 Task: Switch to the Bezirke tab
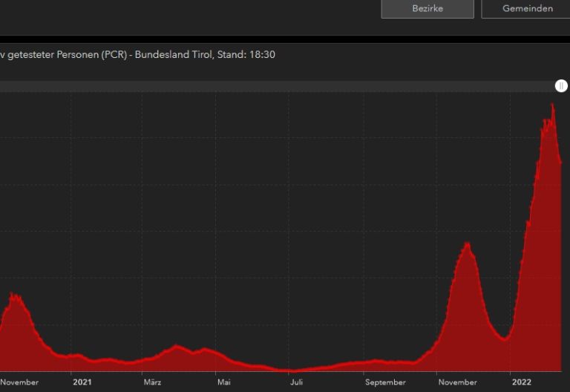coord(427,9)
